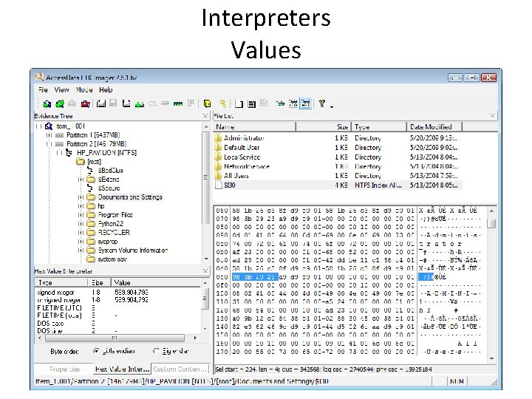Click the Evidence Tree vertical scrollbar thumb
This screenshot has height=399, width=532.
click(x=205, y=177)
